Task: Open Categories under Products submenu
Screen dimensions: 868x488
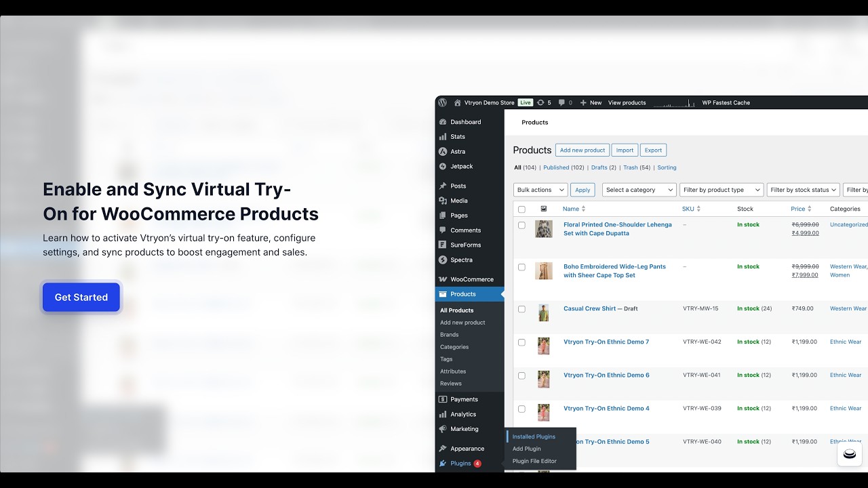Action: pyautogui.click(x=454, y=347)
